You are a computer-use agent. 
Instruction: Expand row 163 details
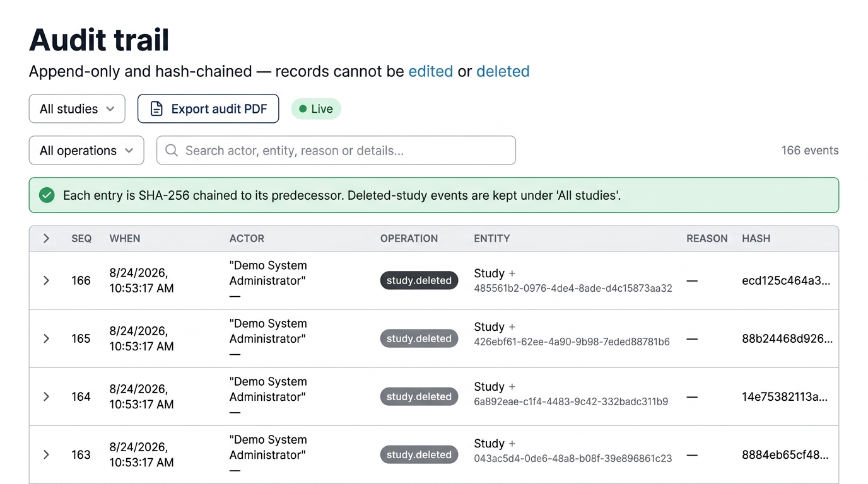[46, 454]
